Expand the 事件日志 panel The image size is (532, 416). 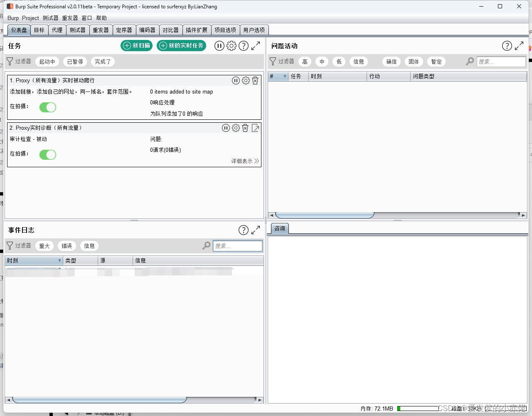click(x=256, y=230)
